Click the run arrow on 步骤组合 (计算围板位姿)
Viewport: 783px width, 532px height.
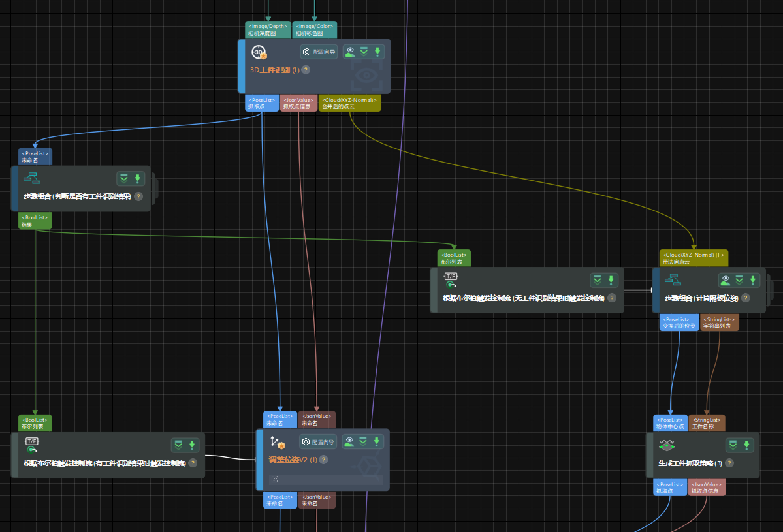752,281
